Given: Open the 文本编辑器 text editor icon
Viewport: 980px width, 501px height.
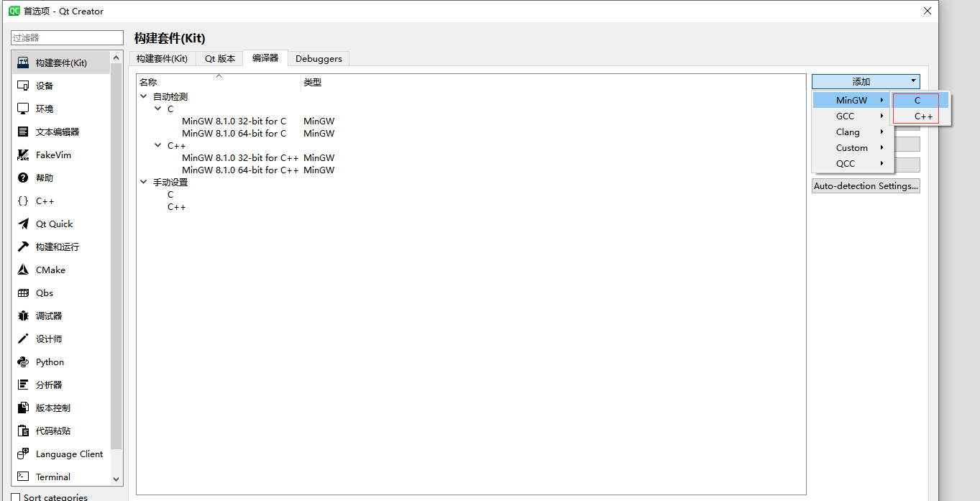Looking at the screenshot, I should click(x=23, y=132).
